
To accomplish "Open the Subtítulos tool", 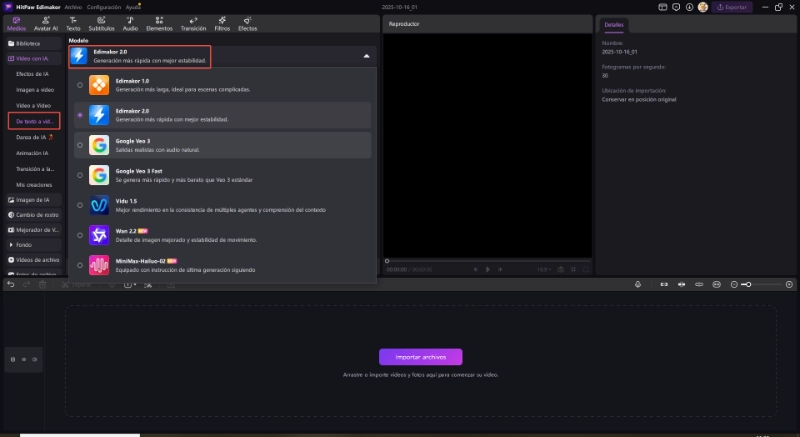I will click(x=101, y=24).
